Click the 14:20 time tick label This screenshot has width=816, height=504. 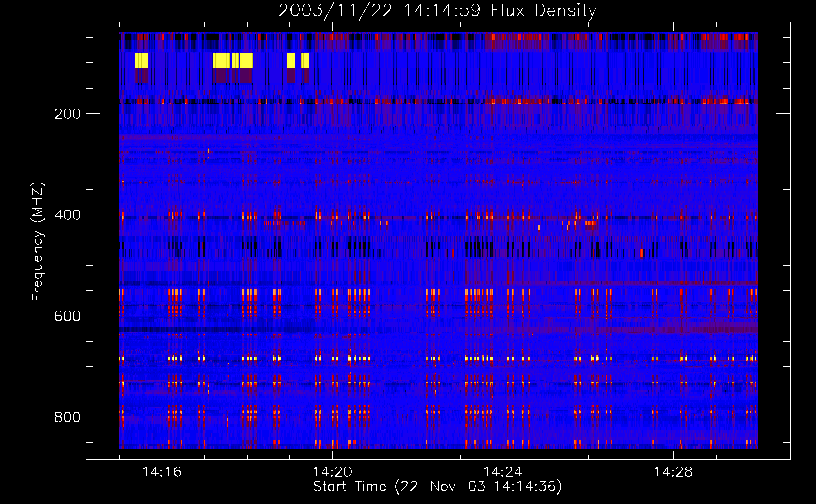pos(332,472)
